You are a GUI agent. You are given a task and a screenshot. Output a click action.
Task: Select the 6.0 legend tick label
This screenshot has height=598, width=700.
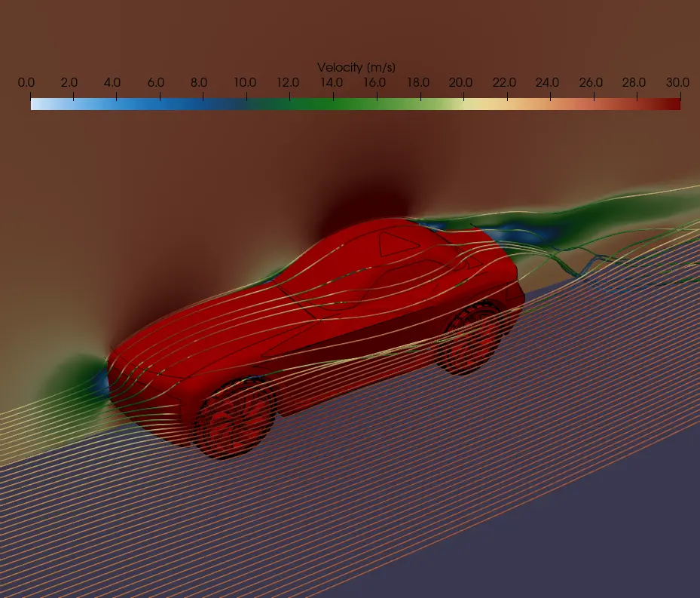click(x=156, y=83)
